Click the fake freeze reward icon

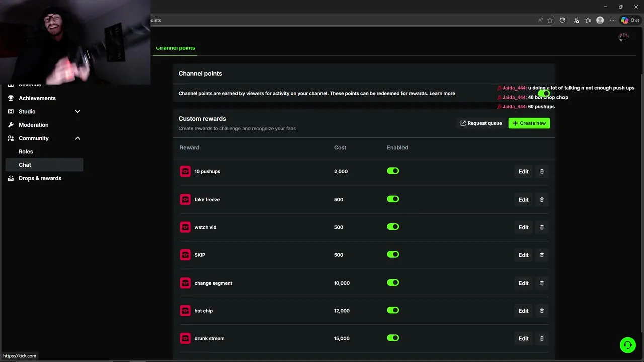pyautogui.click(x=185, y=200)
